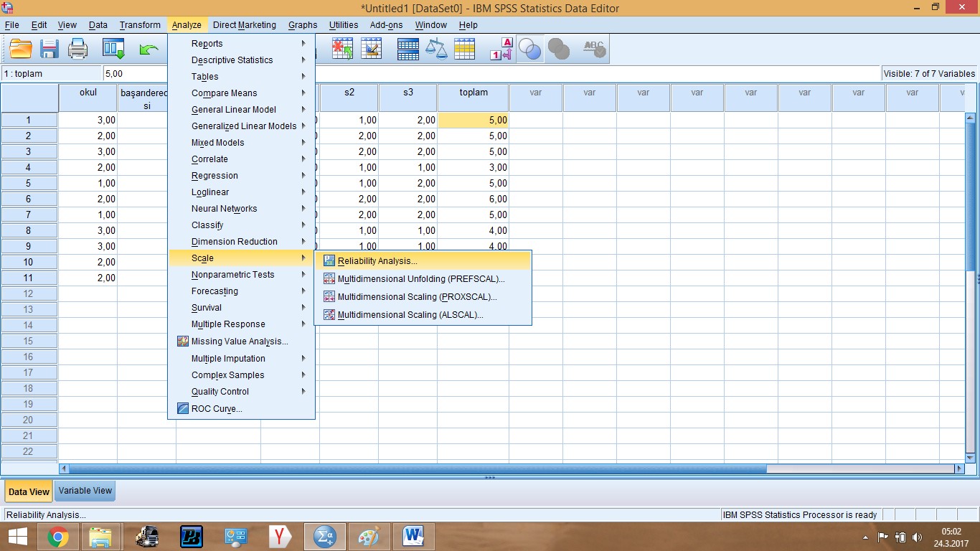
Task: Click the Forecasting menu entry
Action: pos(241,291)
